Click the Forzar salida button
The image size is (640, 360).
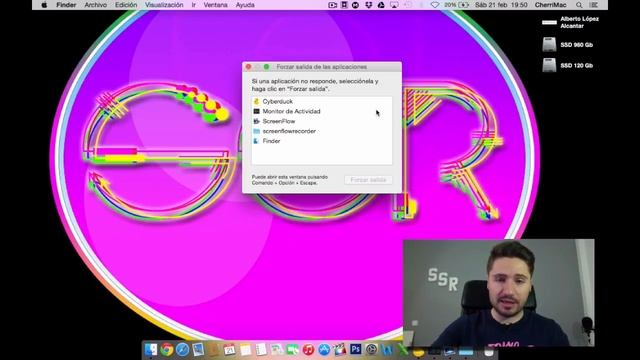[368, 180]
